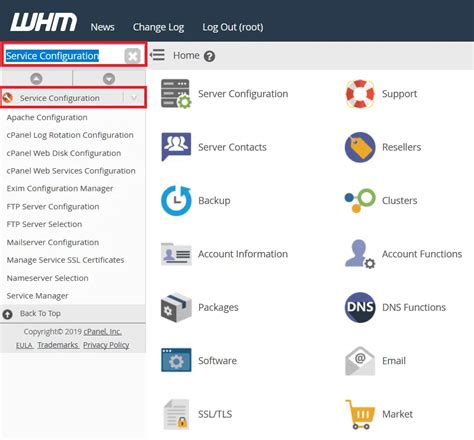Clear the search field with X button
The width and height of the screenshot is (474, 440).
[x=132, y=56]
